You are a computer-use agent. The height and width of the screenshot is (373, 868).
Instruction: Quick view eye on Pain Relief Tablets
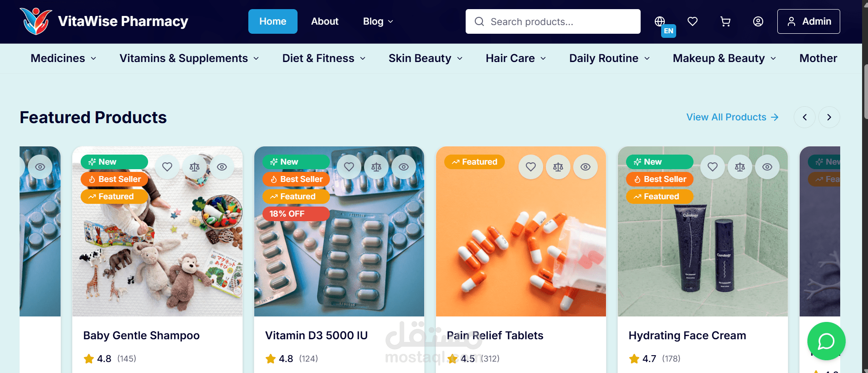click(x=586, y=167)
